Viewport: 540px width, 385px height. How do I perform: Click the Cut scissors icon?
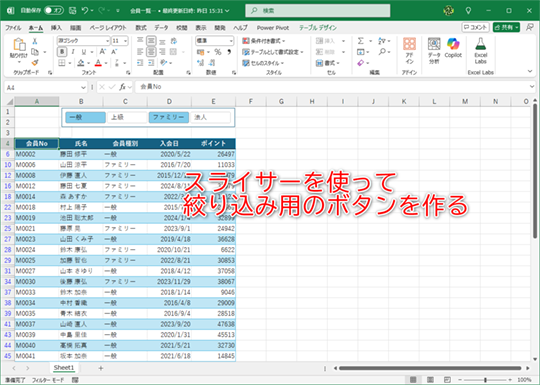pyautogui.click(x=35, y=41)
